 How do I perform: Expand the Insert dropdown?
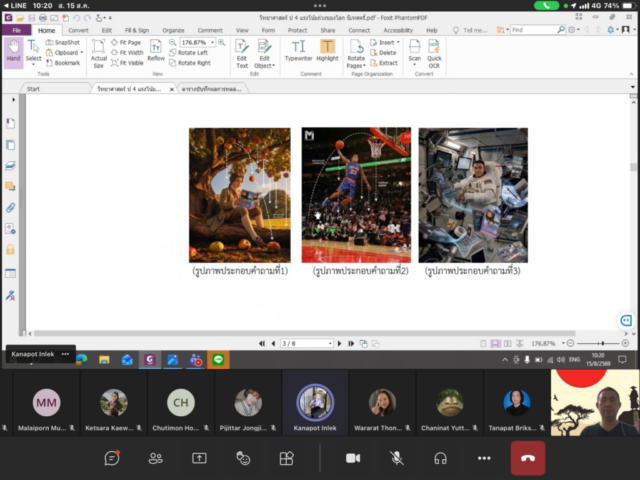click(398, 42)
